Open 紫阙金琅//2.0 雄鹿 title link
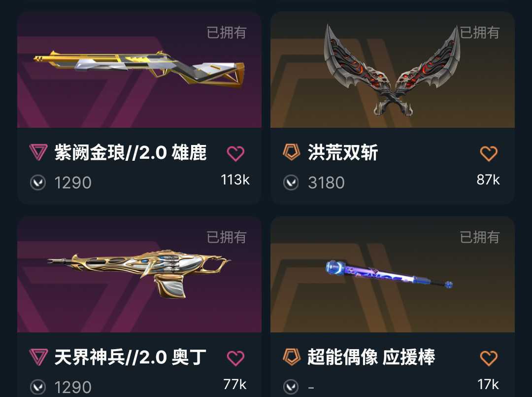 [131, 152]
